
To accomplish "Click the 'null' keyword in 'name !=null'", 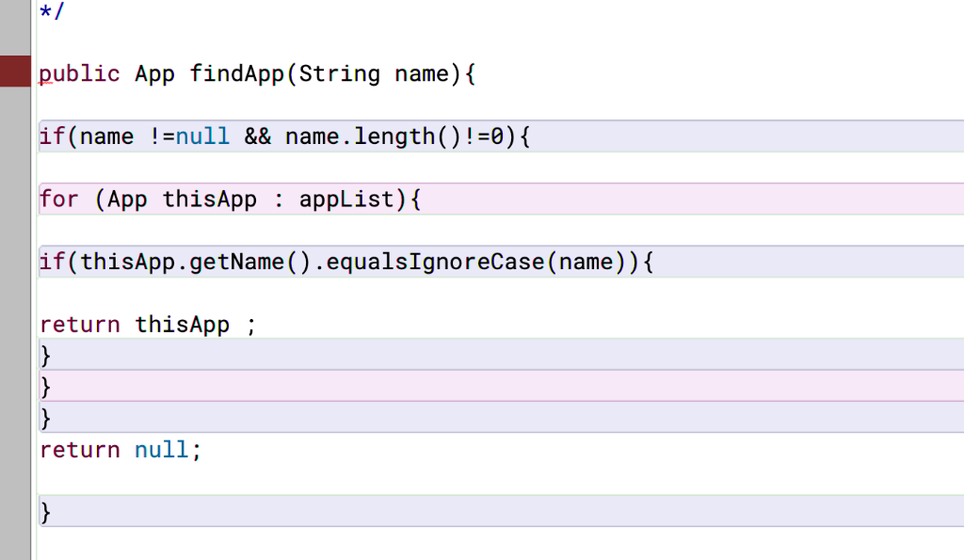I will 202,136.
